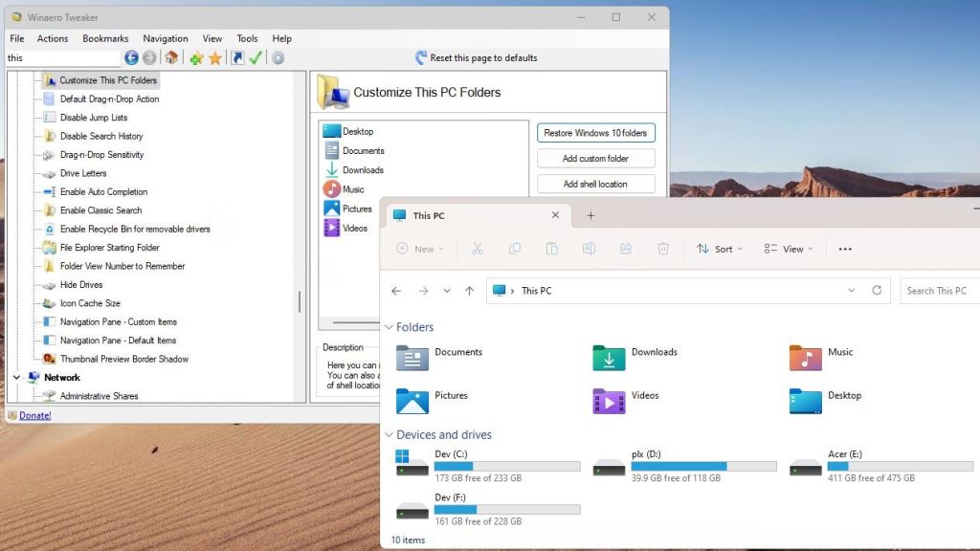Click Add custom folder button

pyautogui.click(x=595, y=159)
